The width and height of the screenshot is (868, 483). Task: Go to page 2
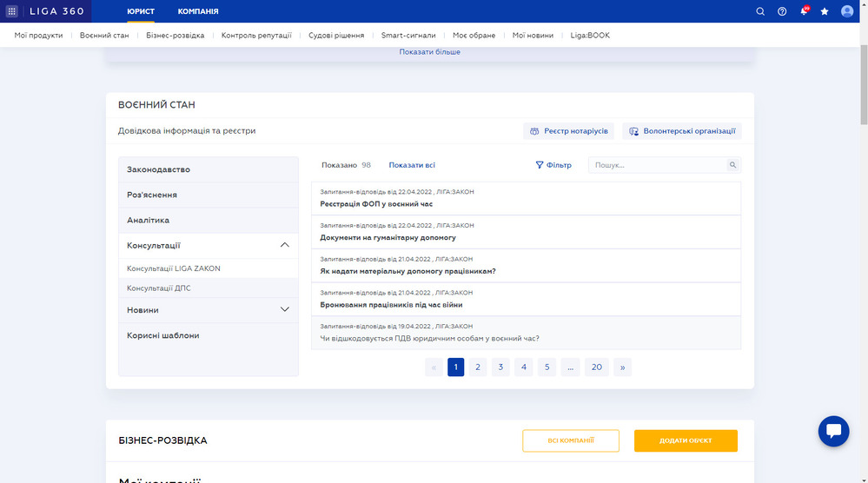(478, 367)
